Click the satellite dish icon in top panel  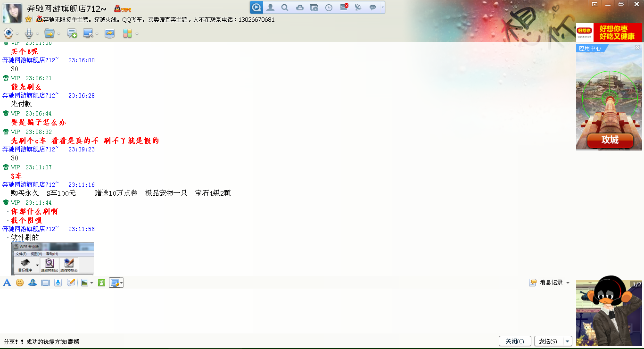358,7
